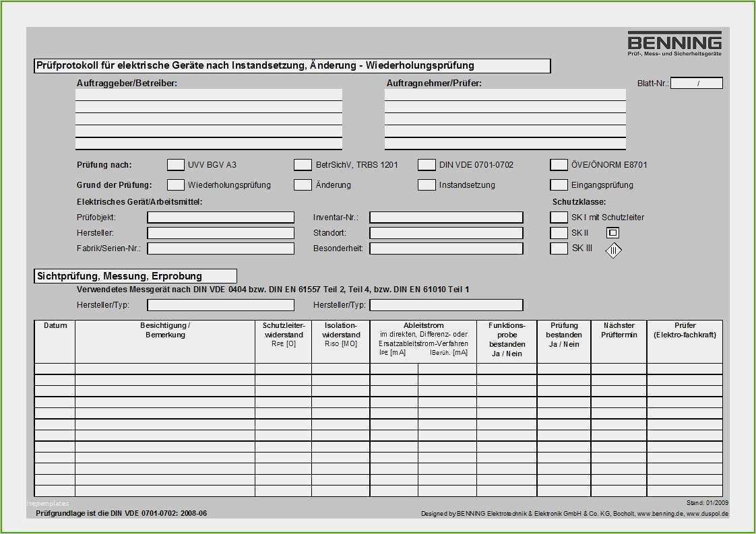Click the first empty Datum table cell
The height and width of the screenshot is (534, 756).
click(55, 369)
